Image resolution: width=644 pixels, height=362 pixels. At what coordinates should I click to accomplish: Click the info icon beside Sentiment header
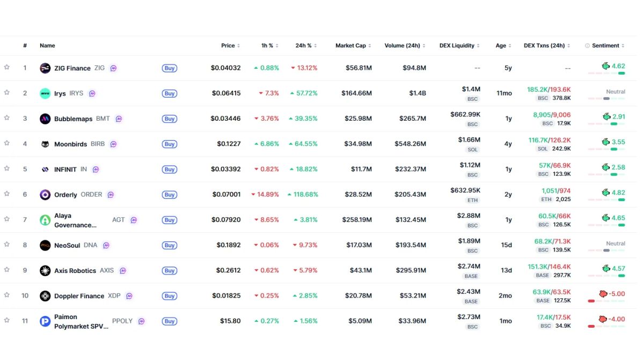[x=587, y=46]
